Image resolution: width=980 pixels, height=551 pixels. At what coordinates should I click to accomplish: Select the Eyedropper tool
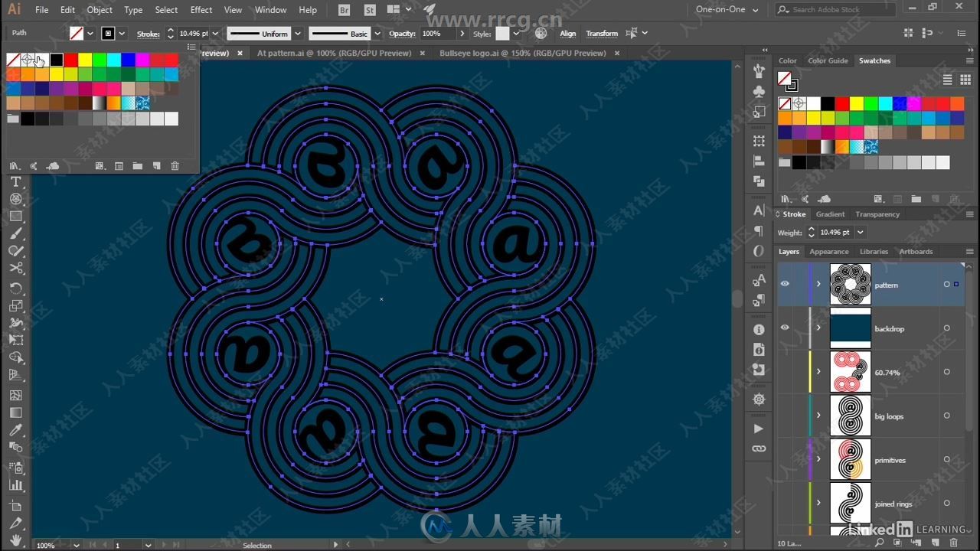[x=15, y=431]
